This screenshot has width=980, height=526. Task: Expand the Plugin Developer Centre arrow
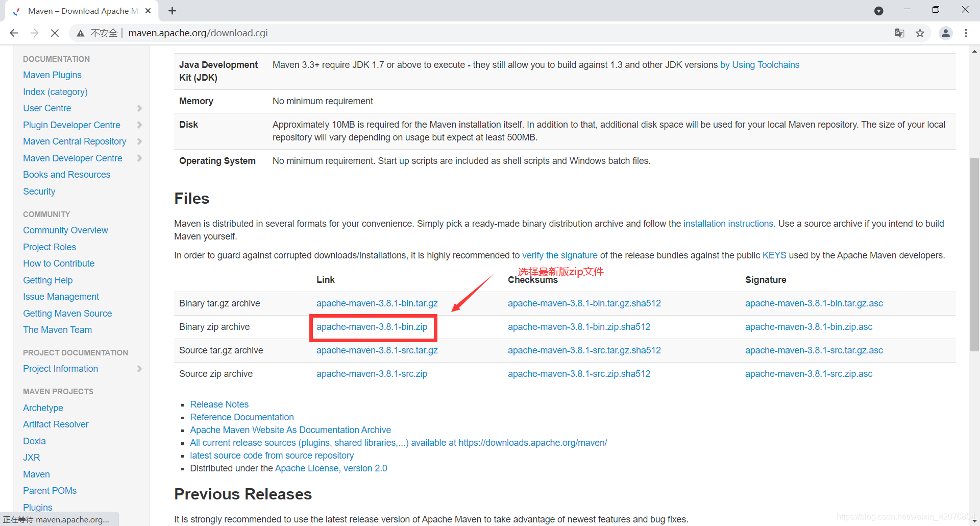coord(140,125)
